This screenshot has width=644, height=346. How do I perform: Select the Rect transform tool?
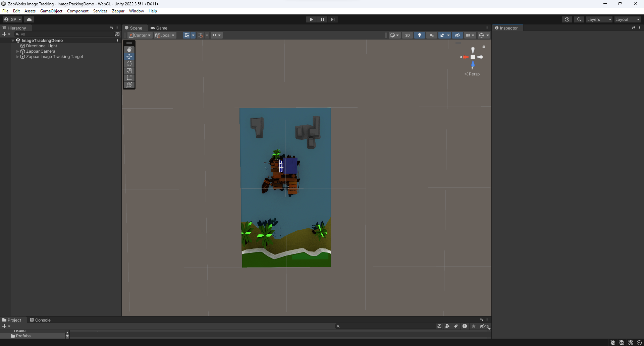click(129, 78)
